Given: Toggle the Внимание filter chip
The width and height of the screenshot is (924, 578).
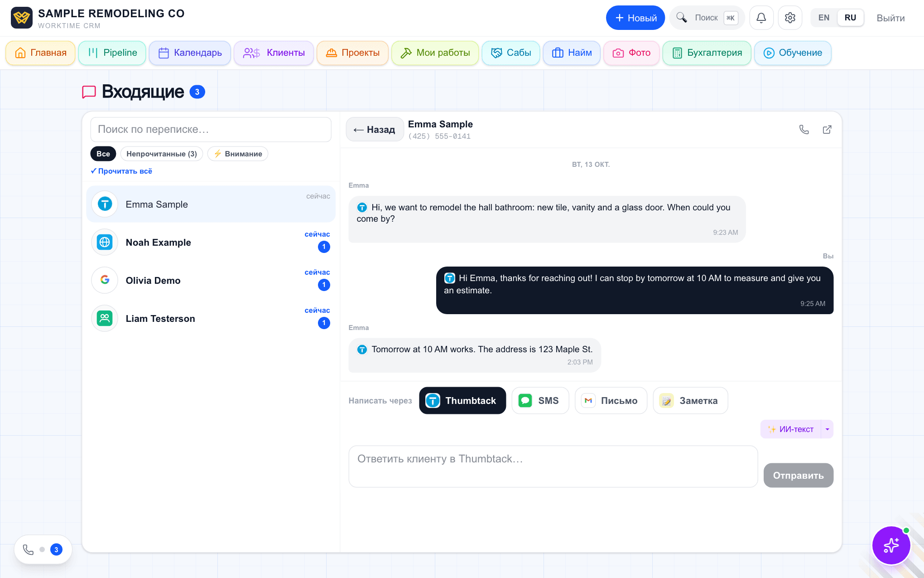Looking at the screenshot, I should [238, 154].
